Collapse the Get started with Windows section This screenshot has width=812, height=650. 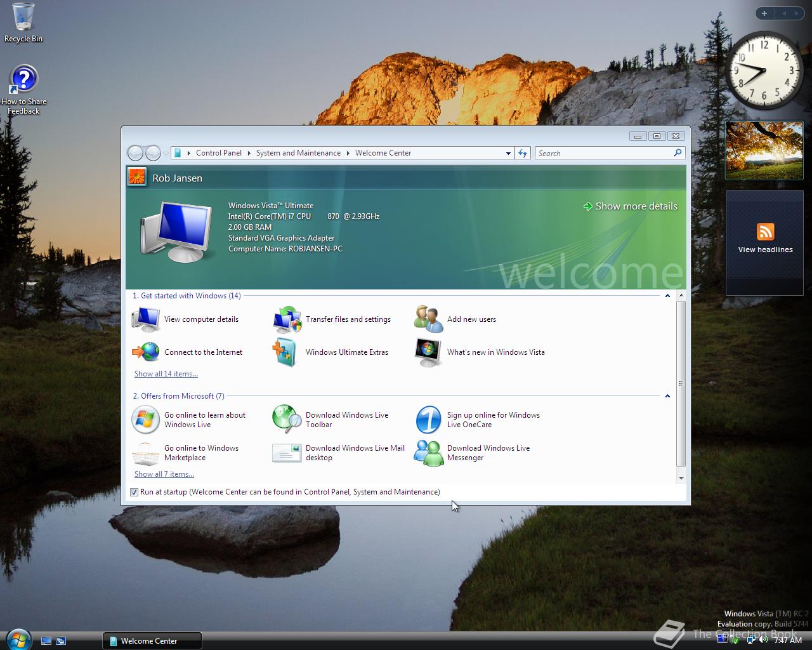(667, 296)
